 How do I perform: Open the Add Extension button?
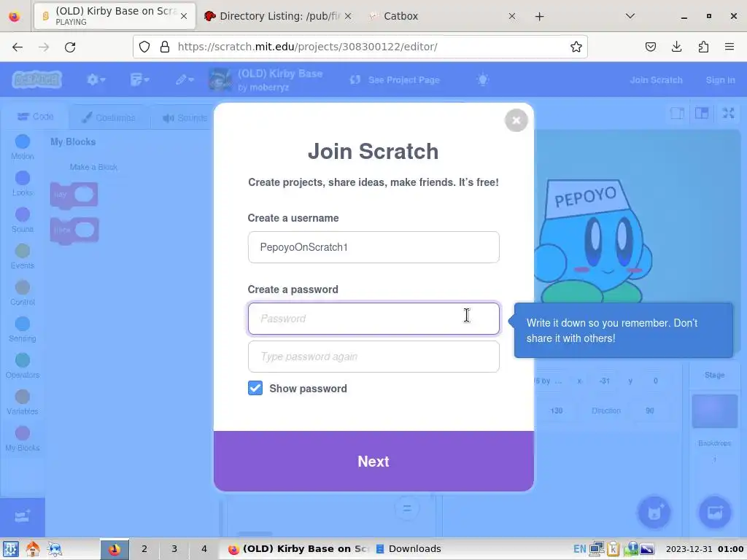pos(23,517)
